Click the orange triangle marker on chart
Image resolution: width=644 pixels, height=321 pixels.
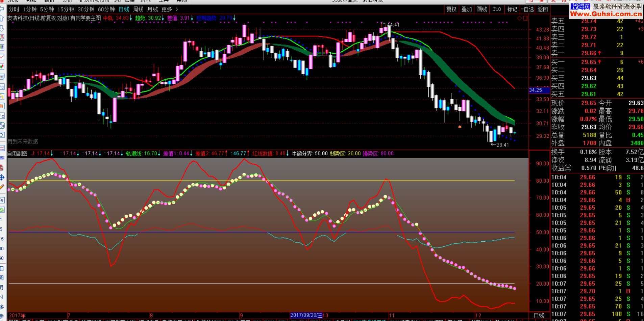point(460,127)
